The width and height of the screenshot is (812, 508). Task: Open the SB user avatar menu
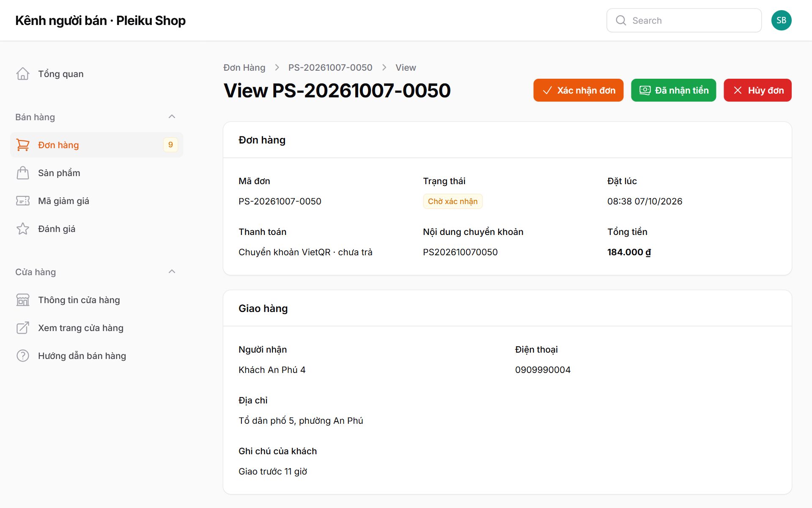[x=781, y=20]
